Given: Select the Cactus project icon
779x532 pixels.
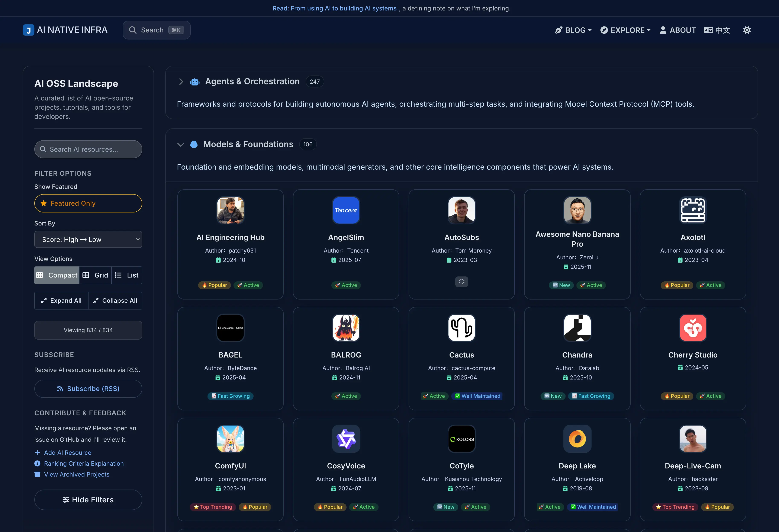Looking at the screenshot, I should point(461,327).
